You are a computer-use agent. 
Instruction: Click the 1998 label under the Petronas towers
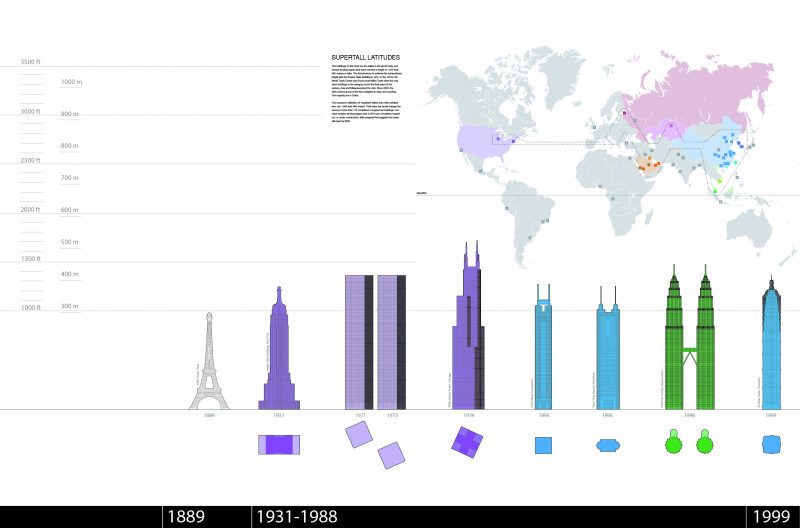(689, 416)
